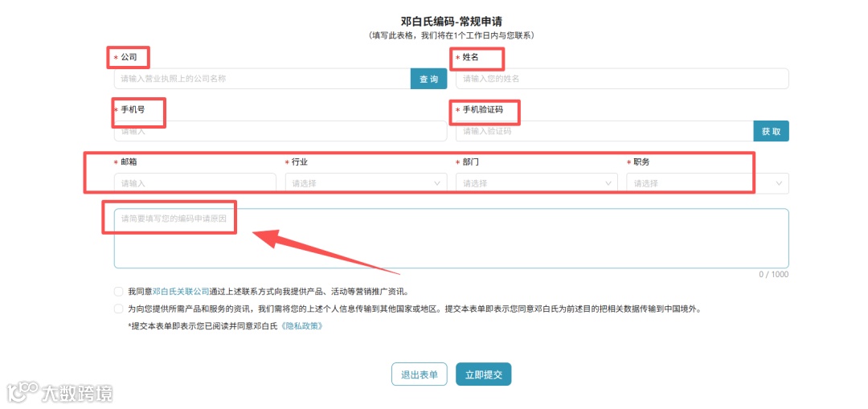Focus the 邮箱 email input field

point(194,183)
